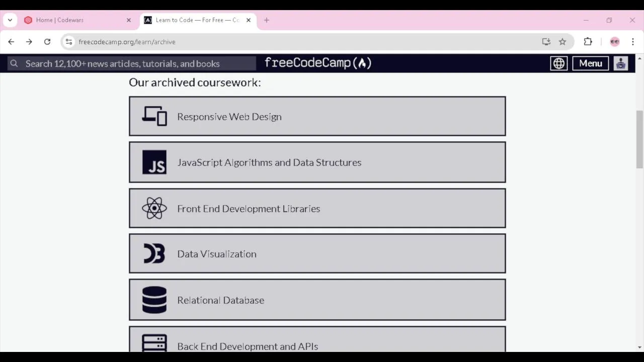Click the server icon for Back End Development
This screenshot has width=644, height=362.
(x=154, y=343)
